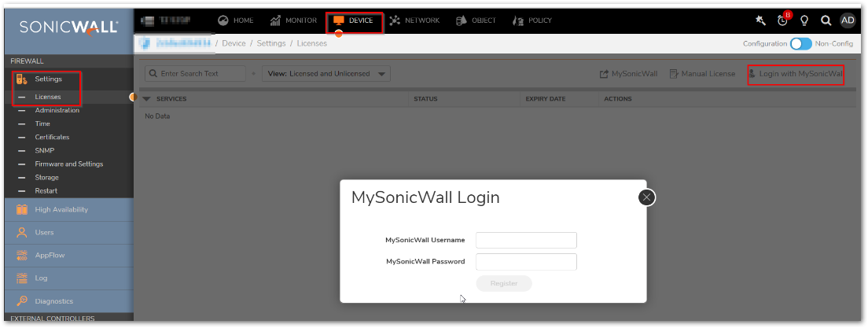Screen dimensions: 868x328
Task: Switch to the Monitor tab
Action: pyautogui.click(x=293, y=20)
